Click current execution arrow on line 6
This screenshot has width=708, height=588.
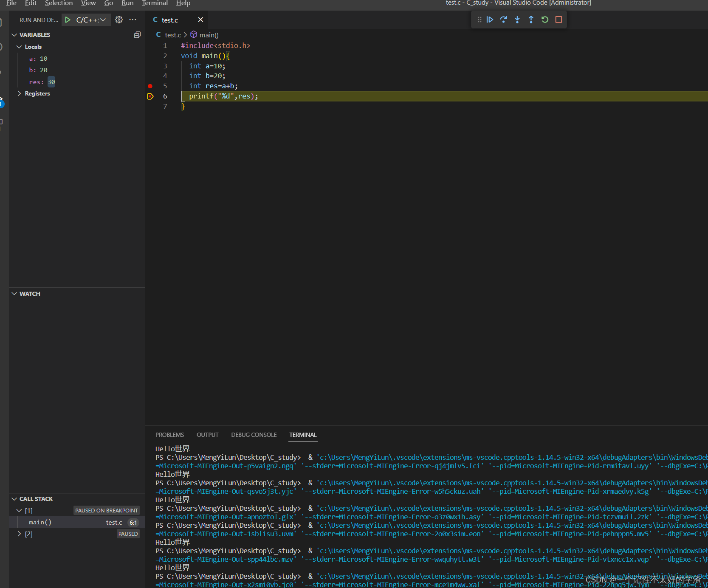click(150, 96)
